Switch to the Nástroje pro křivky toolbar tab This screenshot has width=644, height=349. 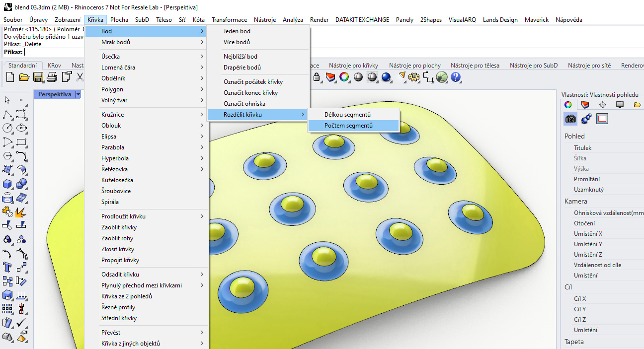pyautogui.click(x=353, y=66)
